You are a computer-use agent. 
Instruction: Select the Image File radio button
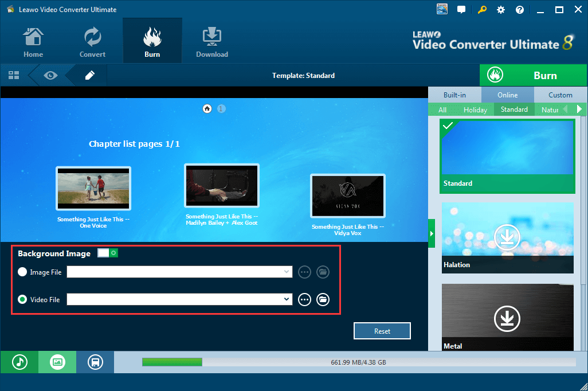point(22,272)
